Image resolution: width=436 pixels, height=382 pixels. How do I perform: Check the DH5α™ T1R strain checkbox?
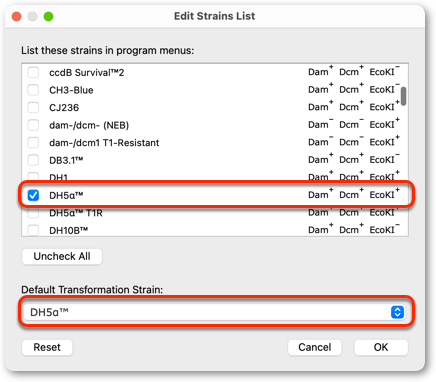(x=33, y=213)
